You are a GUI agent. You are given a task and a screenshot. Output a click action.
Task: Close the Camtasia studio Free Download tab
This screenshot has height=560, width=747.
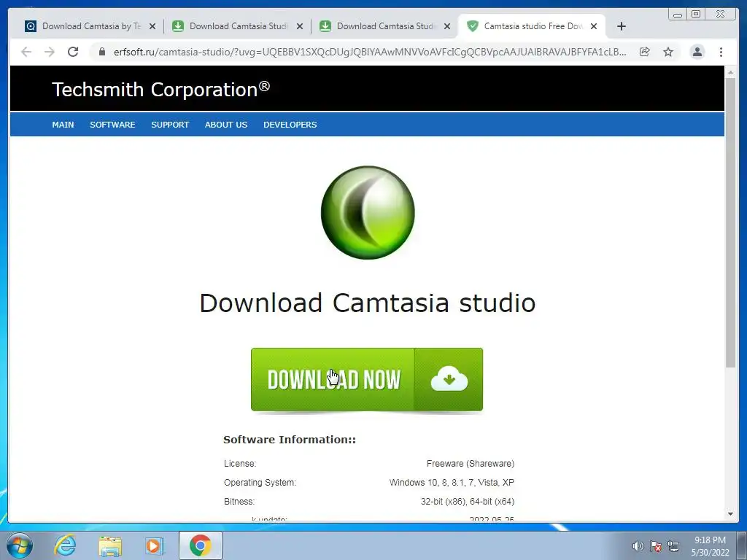click(x=594, y=27)
